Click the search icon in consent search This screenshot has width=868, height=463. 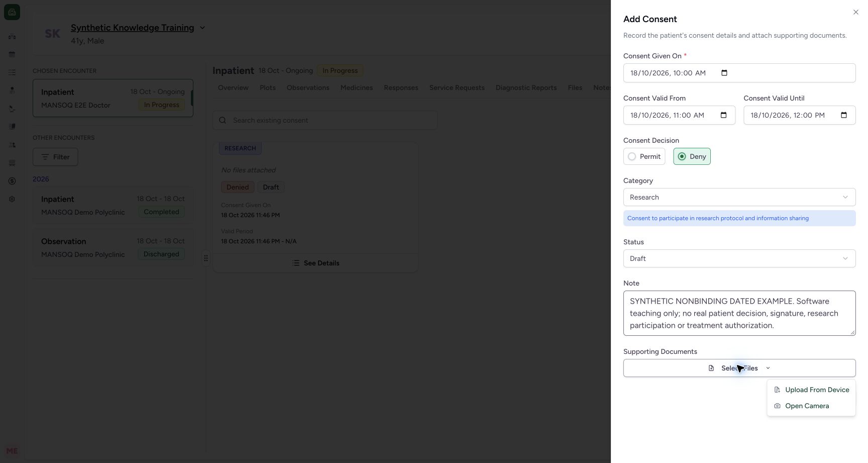pos(223,120)
